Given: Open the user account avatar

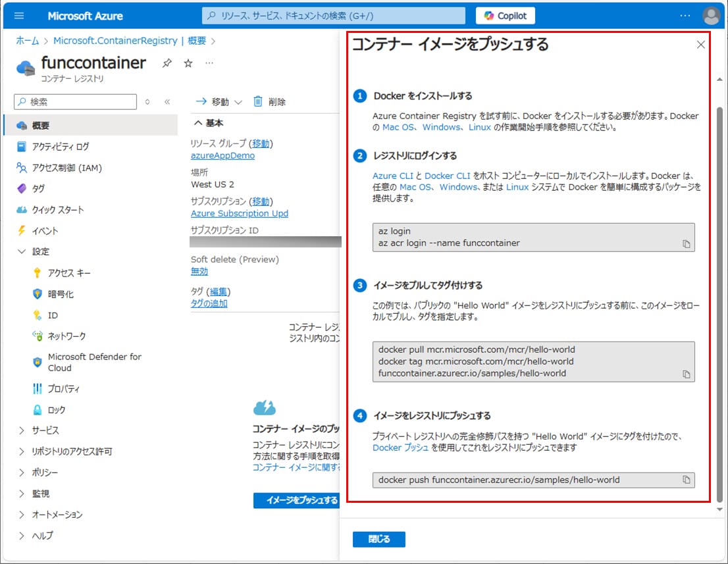Looking at the screenshot, I should (x=711, y=15).
